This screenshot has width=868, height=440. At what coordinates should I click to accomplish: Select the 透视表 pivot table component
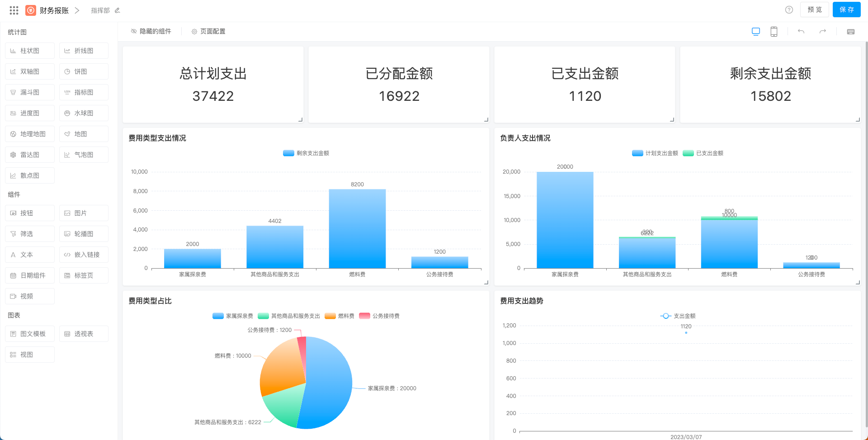click(84, 334)
